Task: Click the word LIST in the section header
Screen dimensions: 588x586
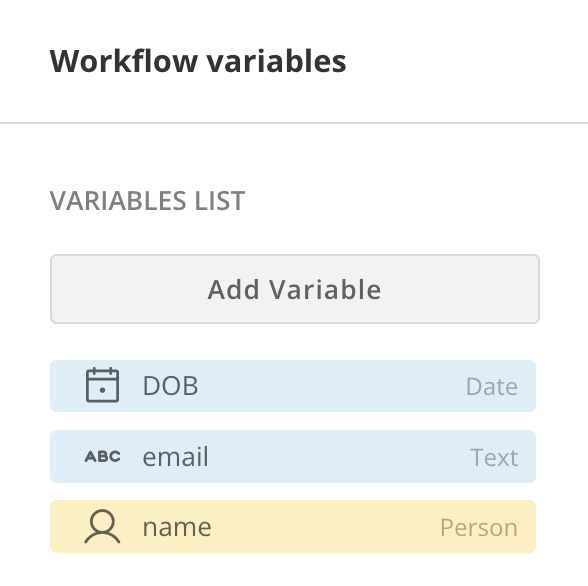Action: 220,201
